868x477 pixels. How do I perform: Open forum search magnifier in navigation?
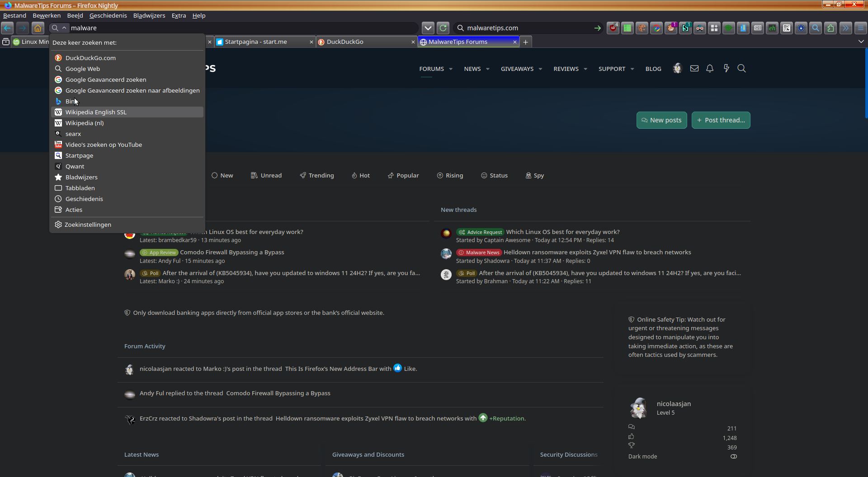[741, 69]
